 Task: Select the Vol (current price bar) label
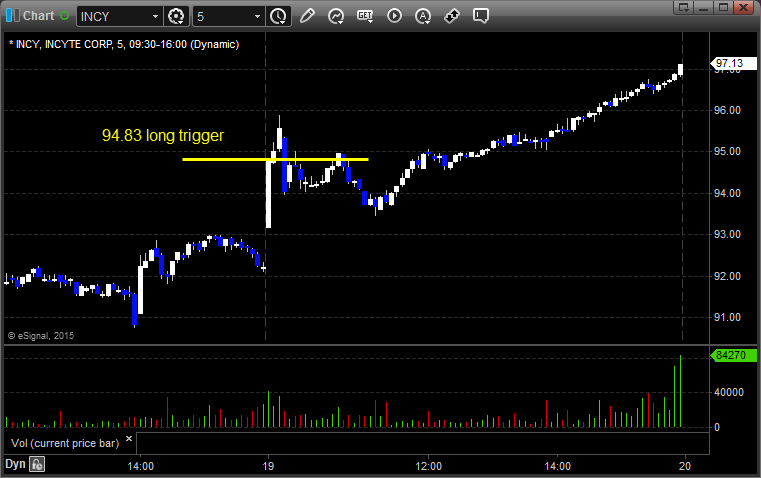point(65,443)
